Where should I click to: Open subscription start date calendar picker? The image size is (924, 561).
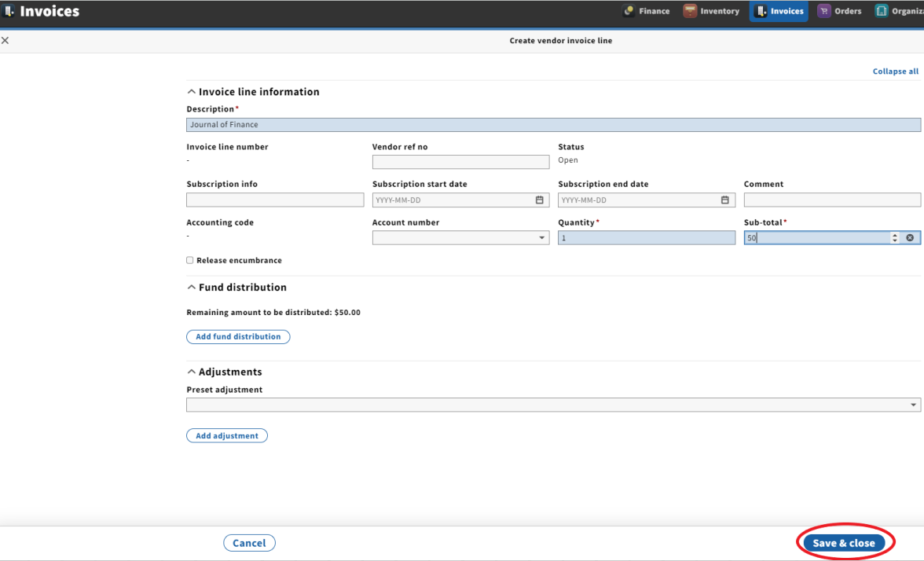coord(539,200)
